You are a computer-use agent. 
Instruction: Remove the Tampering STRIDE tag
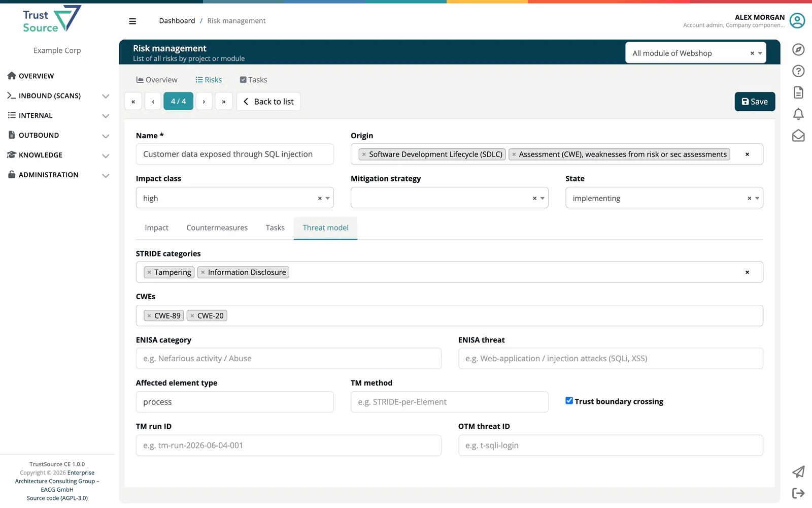click(149, 272)
